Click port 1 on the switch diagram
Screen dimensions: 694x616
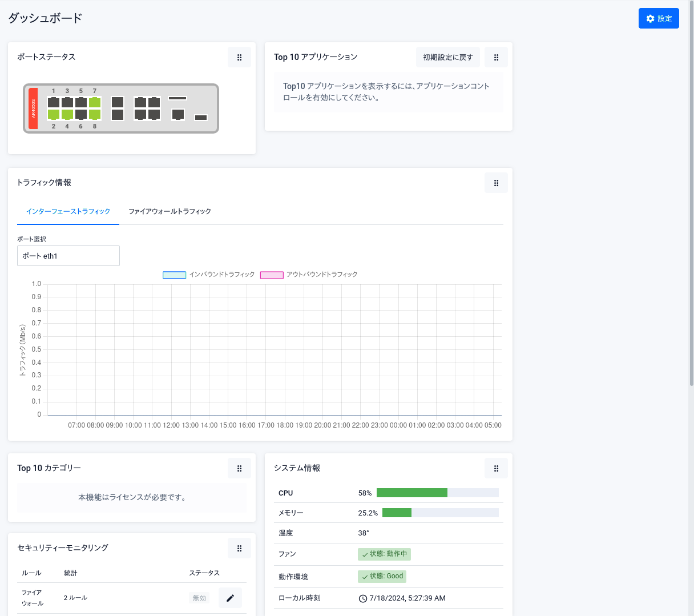(54, 102)
